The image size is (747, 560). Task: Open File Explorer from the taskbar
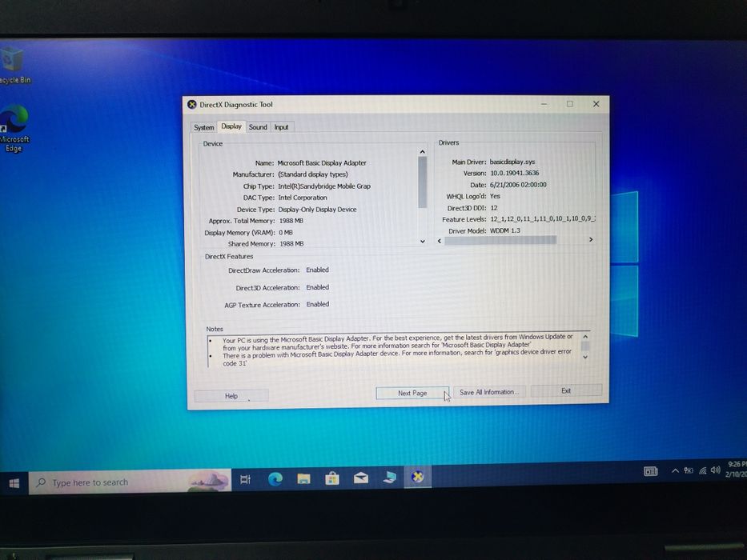tap(303, 478)
